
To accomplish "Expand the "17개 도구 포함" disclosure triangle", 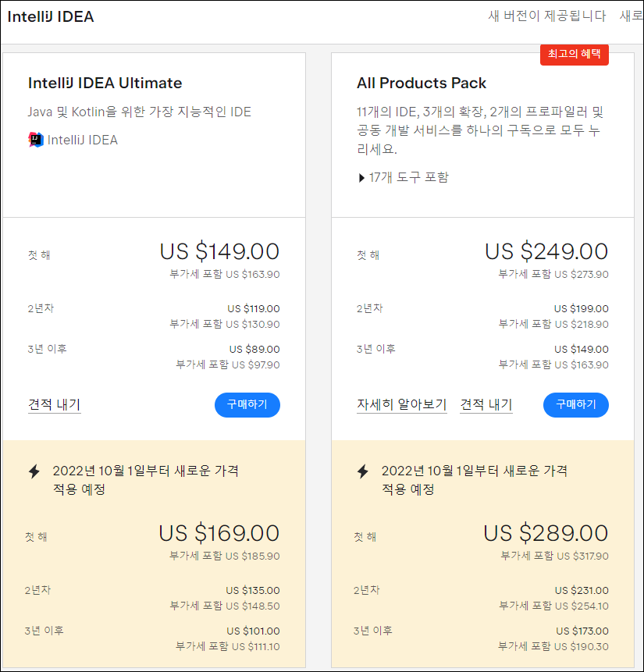I will click(361, 178).
